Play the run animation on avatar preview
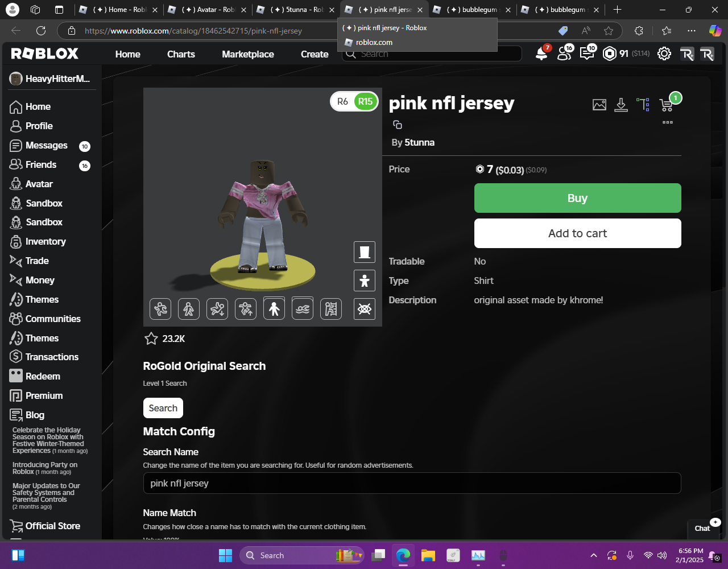Screen dimensions: 728x569 160,309
